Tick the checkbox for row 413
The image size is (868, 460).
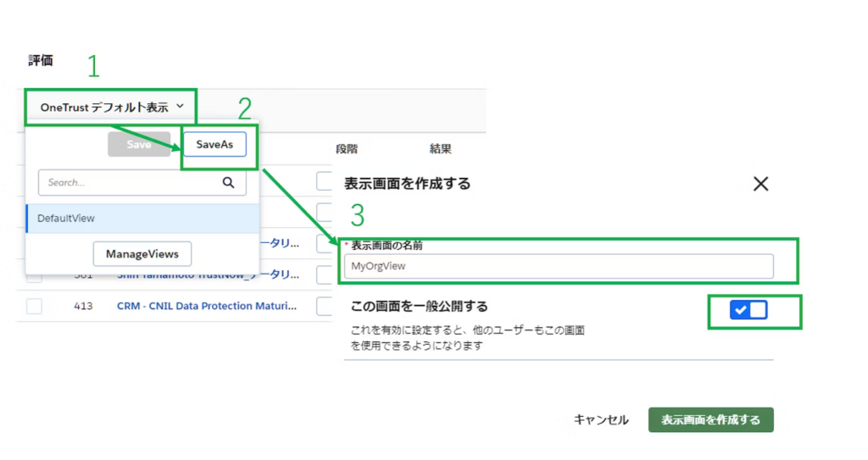[x=34, y=306]
